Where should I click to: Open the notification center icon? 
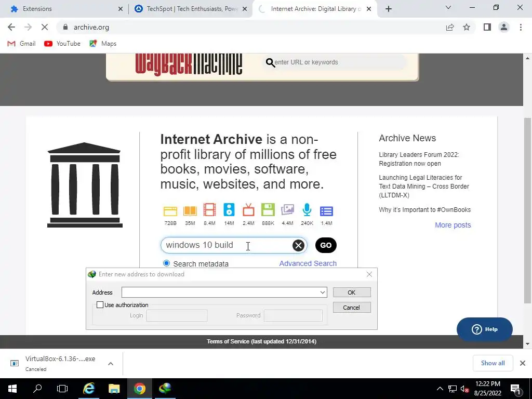tap(516, 389)
